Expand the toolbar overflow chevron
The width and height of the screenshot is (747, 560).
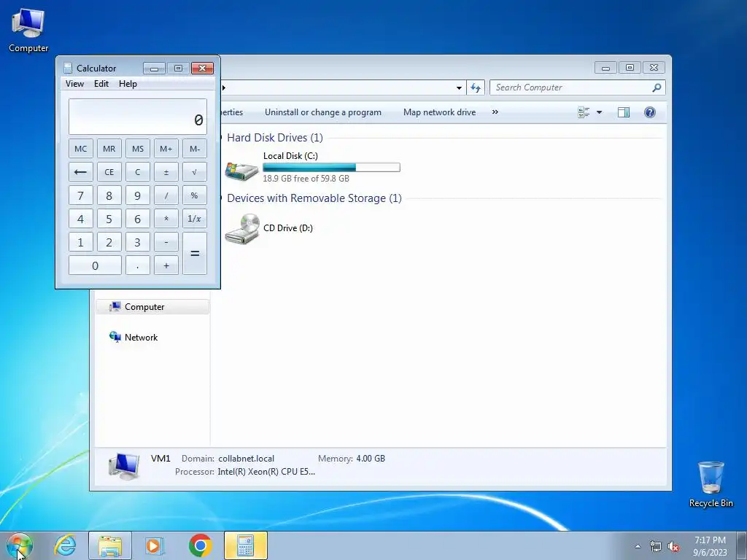click(x=495, y=112)
